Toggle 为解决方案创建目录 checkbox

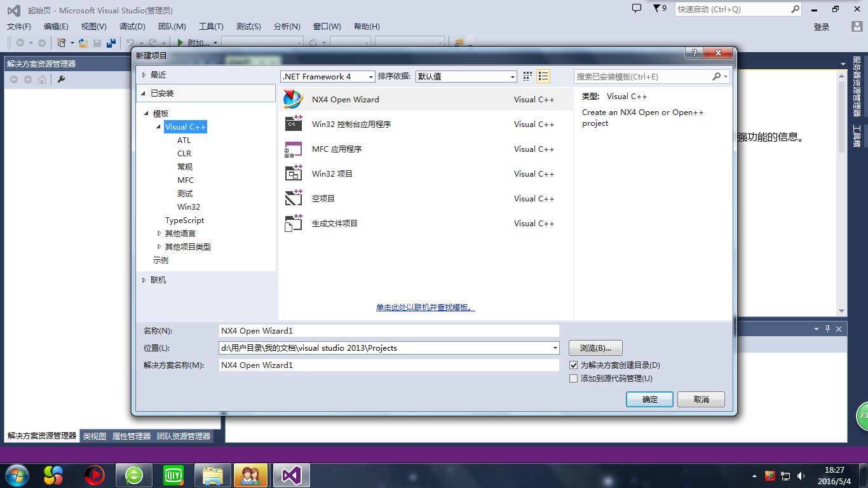point(574,365)
